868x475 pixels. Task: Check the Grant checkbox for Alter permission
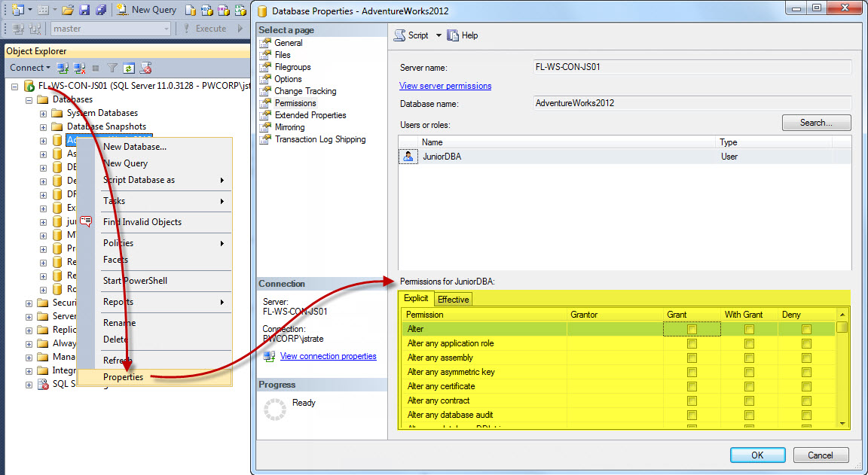pos(691,328)
